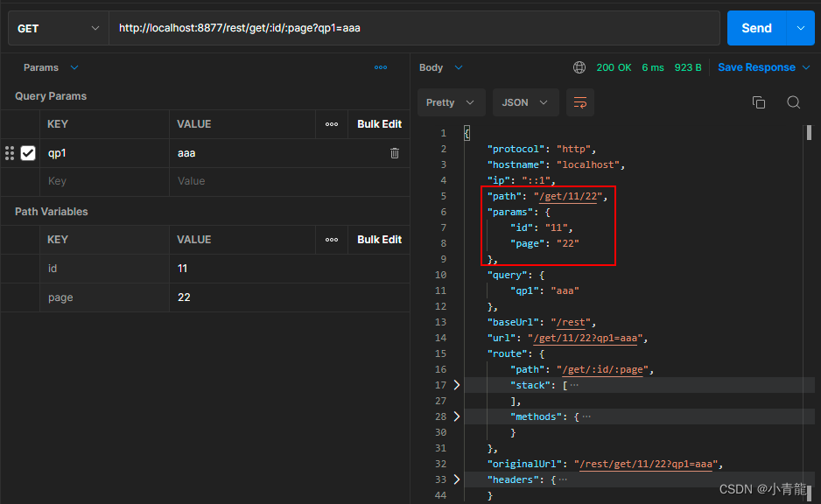821x504 pixels.
Task: Click the /get/11/22 path link
Action: point(568,196)
